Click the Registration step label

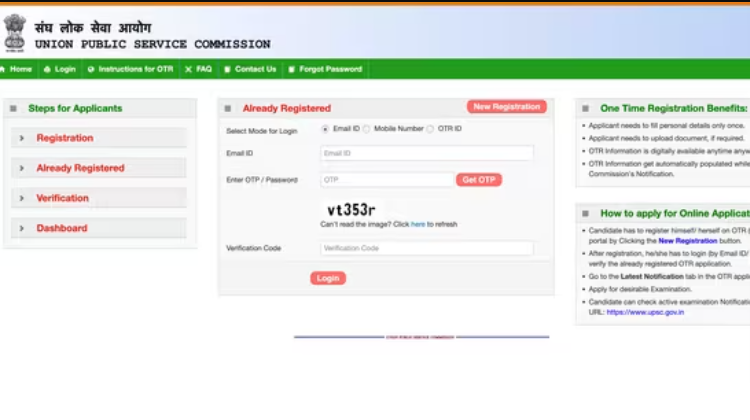[x=65, y=138]
